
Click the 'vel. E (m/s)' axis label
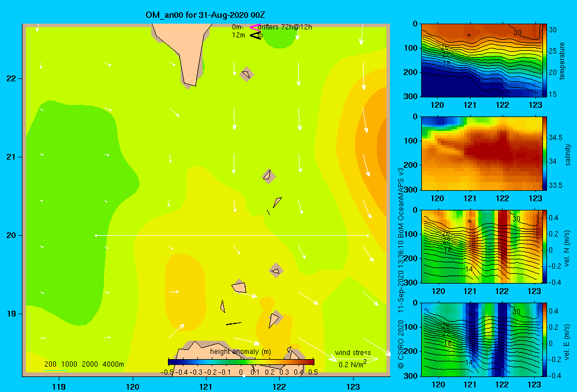567,342
